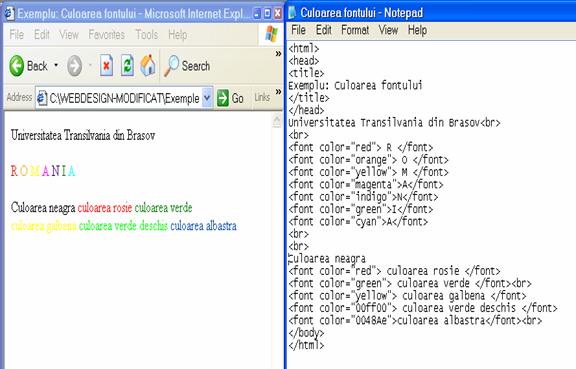
Task: Go to the Home page icon
Action: click(148, 65)
